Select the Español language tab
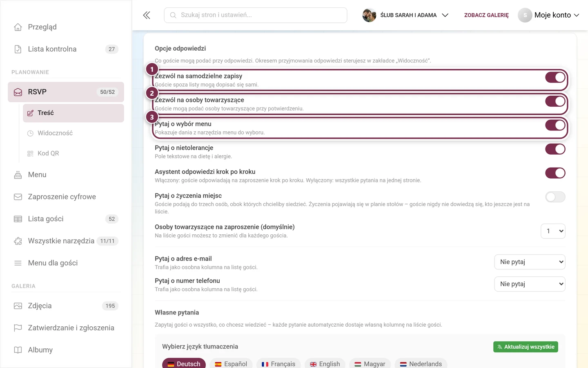This screenshot has height=368, width=588. coord(231,364)
